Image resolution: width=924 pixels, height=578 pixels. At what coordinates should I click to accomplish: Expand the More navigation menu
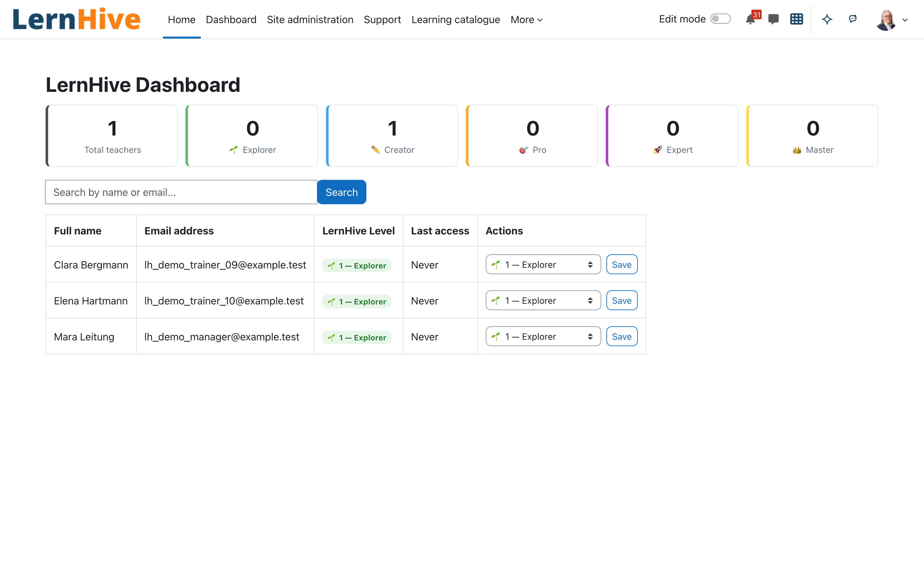point(526,20)
